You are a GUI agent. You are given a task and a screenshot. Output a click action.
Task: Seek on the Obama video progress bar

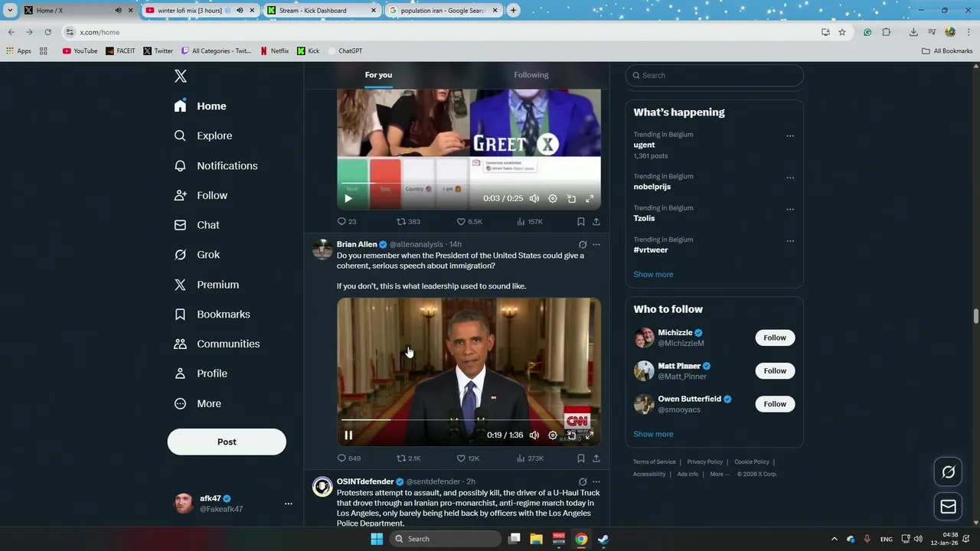click(x=469, y=419)
